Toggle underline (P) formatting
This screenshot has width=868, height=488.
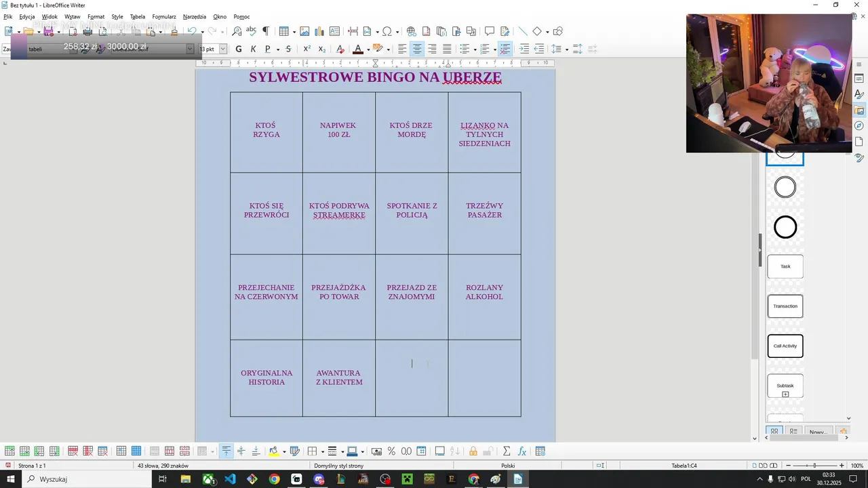pos(267,49)
